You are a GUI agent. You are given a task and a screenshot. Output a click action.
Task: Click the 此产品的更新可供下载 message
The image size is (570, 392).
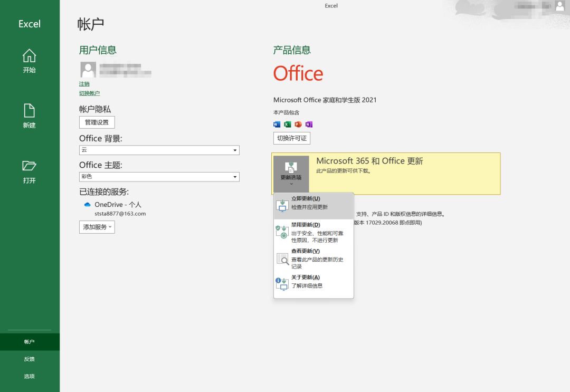[344, 171]
